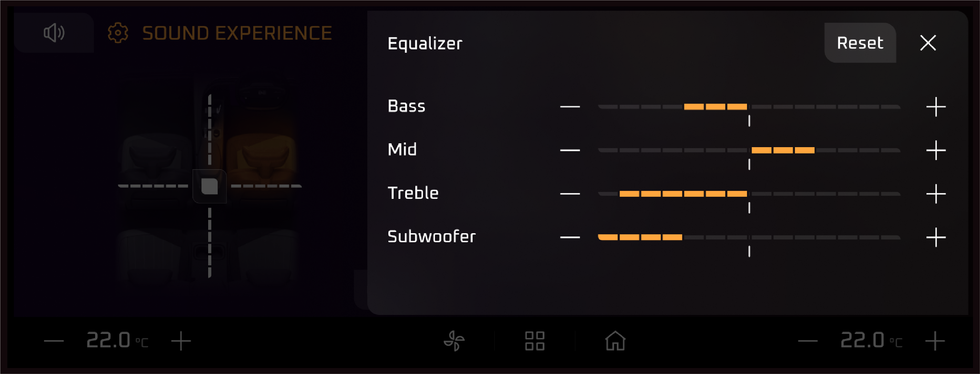The image size is (980, 374).
Task: Click the Subwoofer slider track
Action: coord(749,238)
